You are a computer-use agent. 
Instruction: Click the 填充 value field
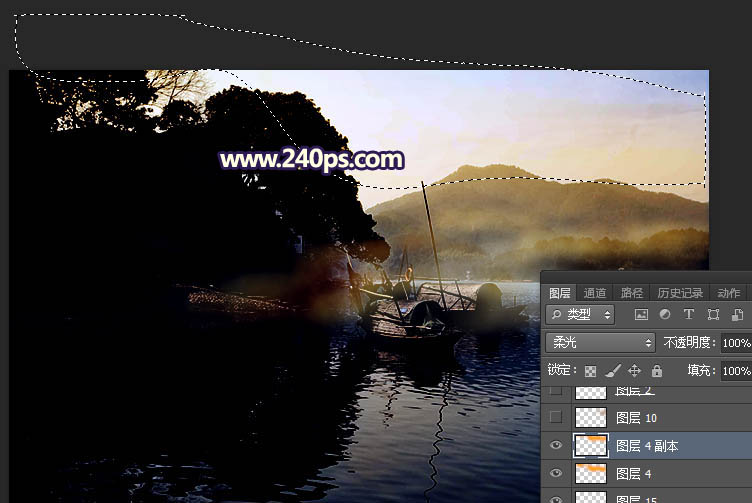[735, 371]
